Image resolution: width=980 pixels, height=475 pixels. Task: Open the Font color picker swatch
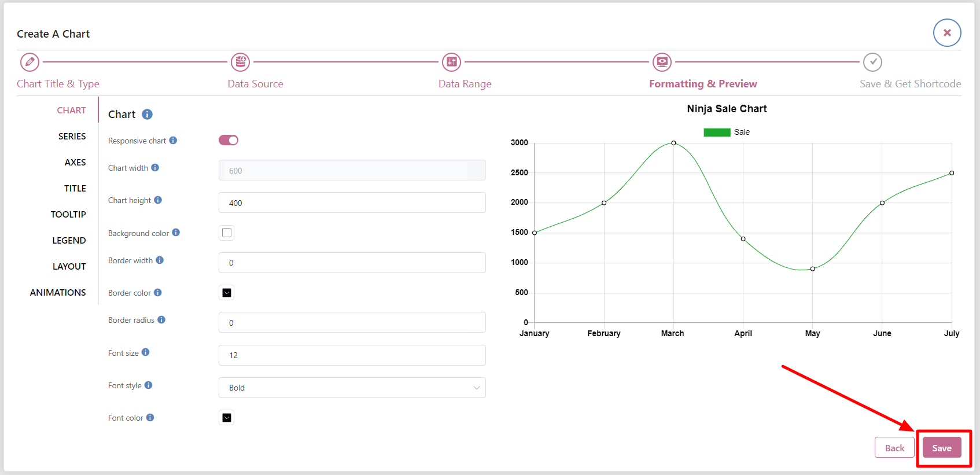227,418
